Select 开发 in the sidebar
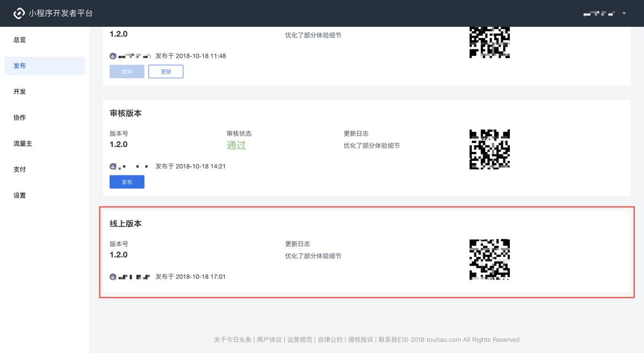The image size is (644, 353). 19,91
